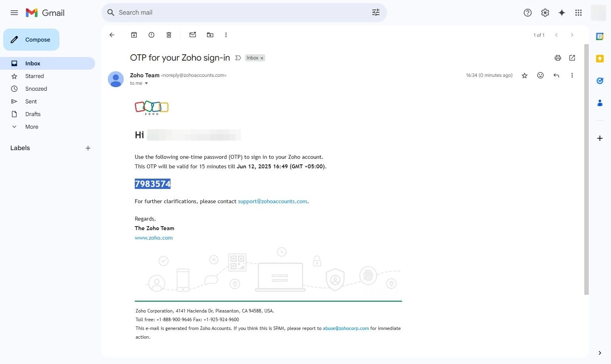611x364 pixels.
Task: Open the main menu hamburger icon
Action: pyautogui.click(x=14, y=13)
